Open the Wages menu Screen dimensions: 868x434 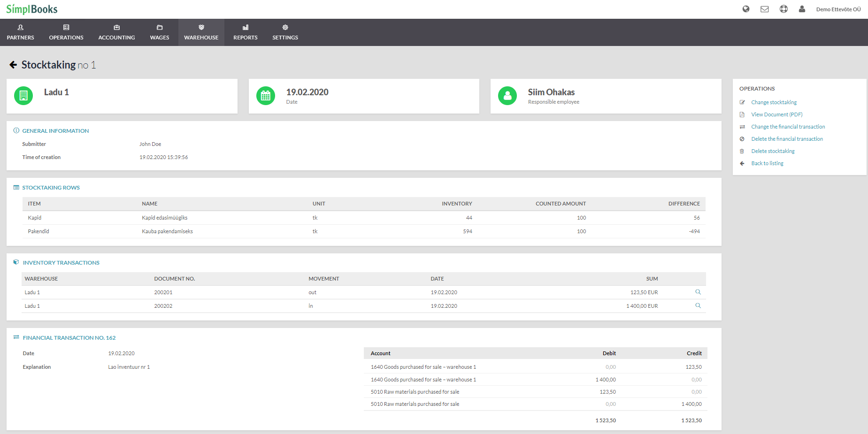click(160, 32)
